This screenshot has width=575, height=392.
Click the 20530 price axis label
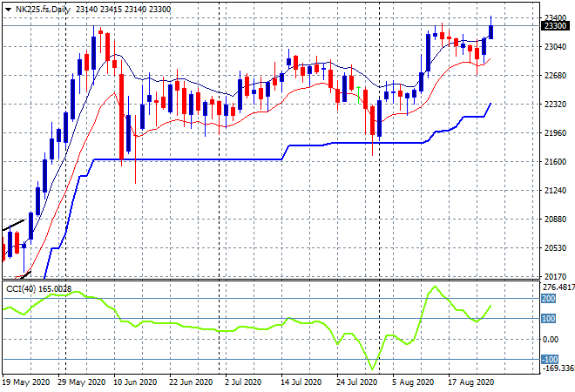555,248
